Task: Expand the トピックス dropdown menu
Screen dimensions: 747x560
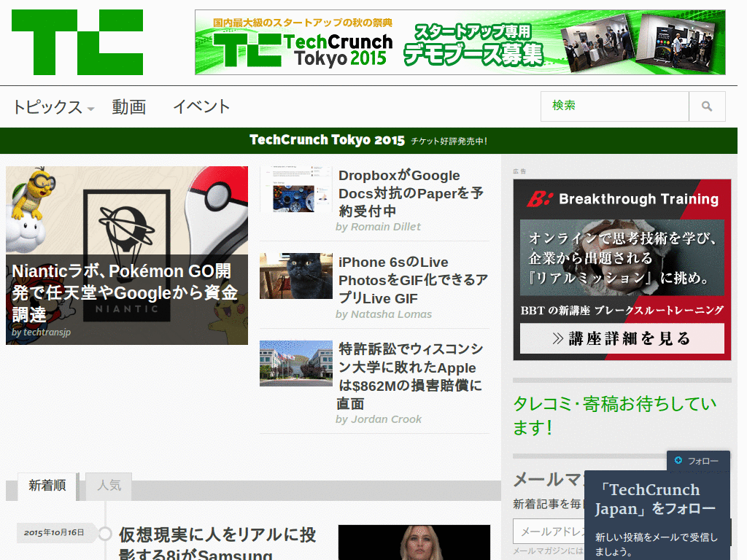Action: [x=51, y=106]
